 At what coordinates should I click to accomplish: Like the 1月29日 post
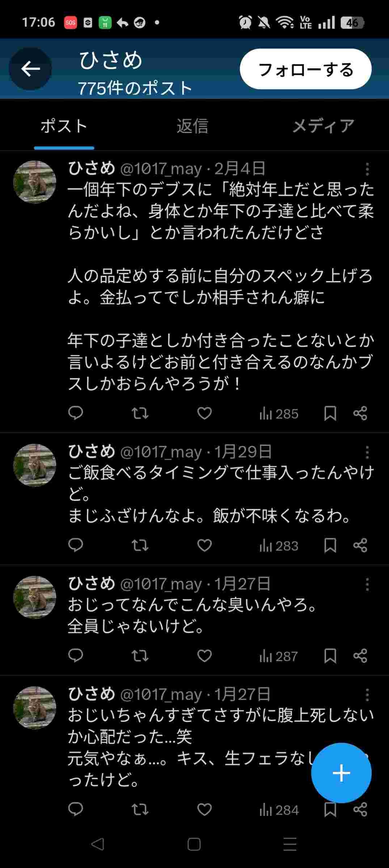(x=204, y=545)
